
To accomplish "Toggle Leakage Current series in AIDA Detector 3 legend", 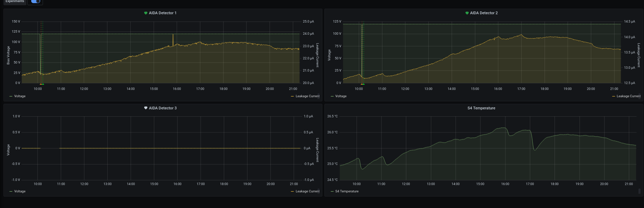I will point(307,191).
